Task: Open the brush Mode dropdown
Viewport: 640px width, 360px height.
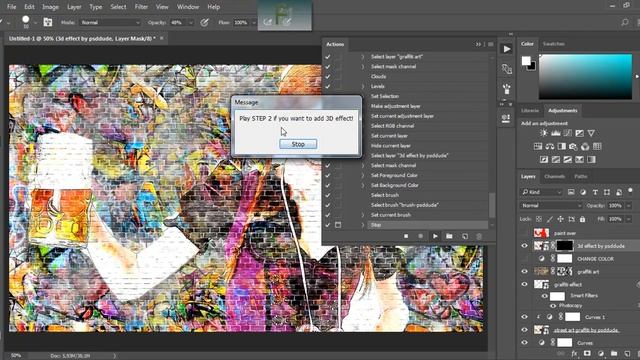Action: [110, 22]
